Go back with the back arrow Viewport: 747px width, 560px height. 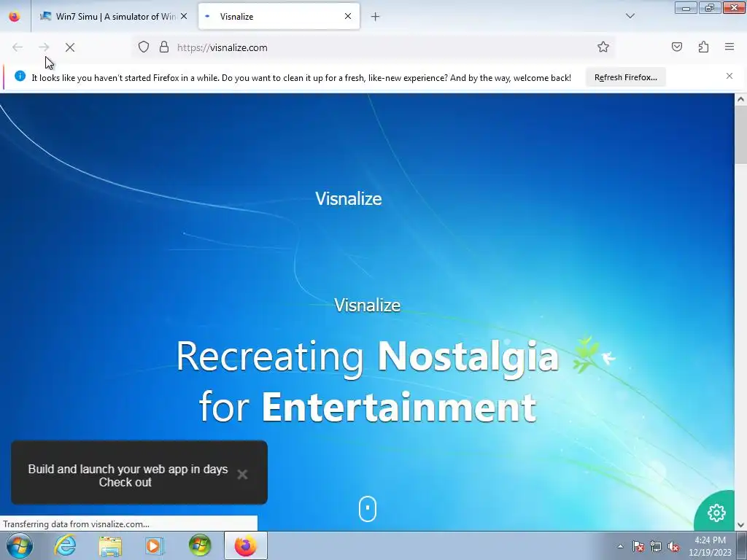point(18,47)
